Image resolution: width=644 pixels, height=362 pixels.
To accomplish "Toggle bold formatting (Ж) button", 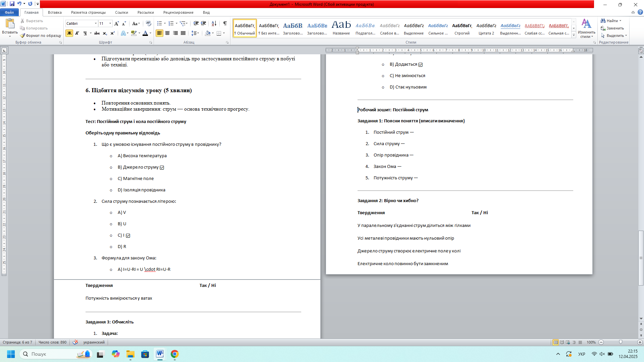I will pos(69,33).
